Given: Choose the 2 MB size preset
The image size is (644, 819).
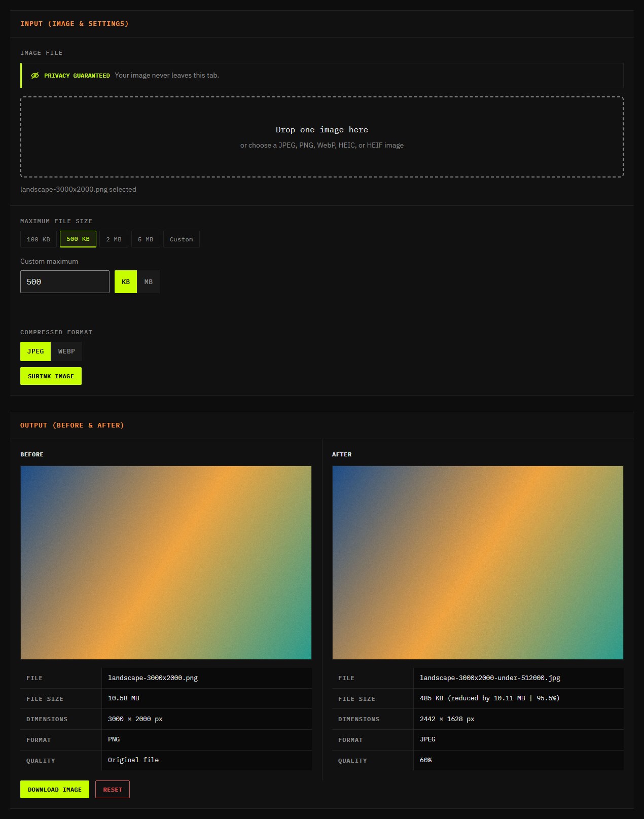Looking at the screenshot, I should point(114,239).
